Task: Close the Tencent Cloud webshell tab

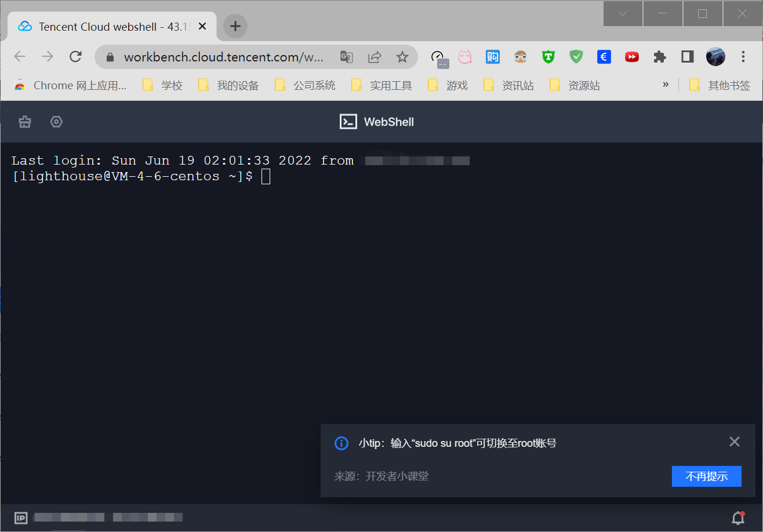Action: [x=202, y=26]
